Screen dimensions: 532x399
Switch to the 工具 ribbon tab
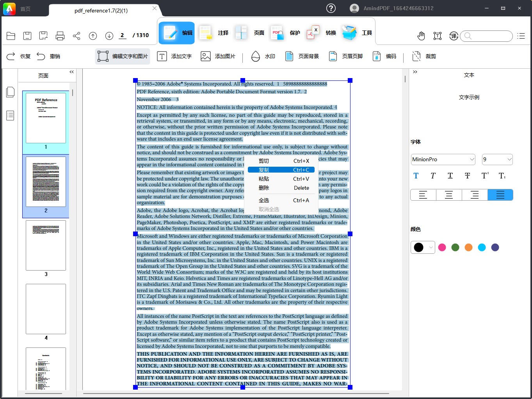coord(357,33)
